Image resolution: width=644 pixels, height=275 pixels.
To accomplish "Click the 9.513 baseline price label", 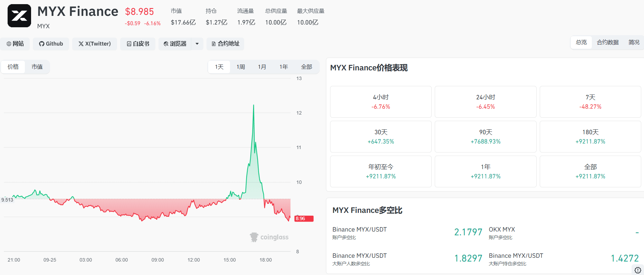I will (x=7, y=200).
